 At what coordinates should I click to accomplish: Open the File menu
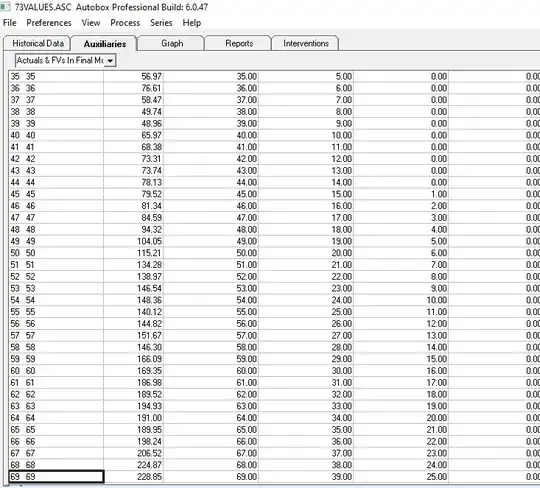pyautogui.click(x=10, y=23)
